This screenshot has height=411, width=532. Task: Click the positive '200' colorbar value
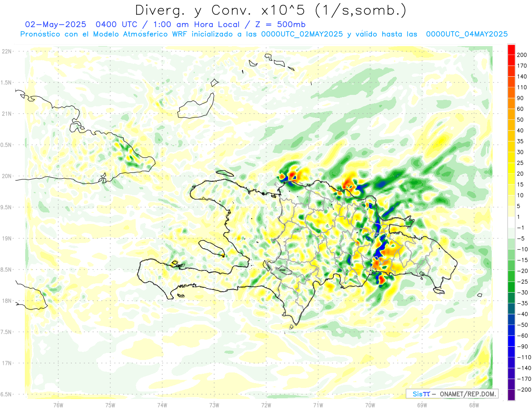coord(522,55)
